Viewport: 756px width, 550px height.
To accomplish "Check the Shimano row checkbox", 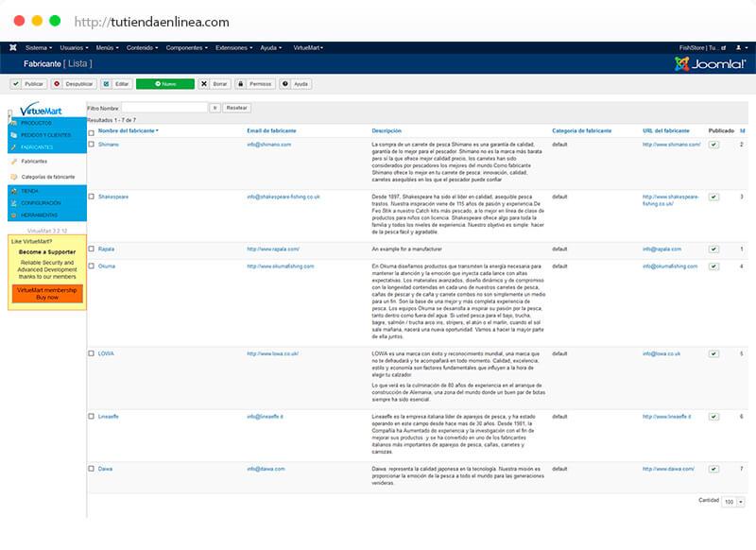I will (x=92, y=145).
